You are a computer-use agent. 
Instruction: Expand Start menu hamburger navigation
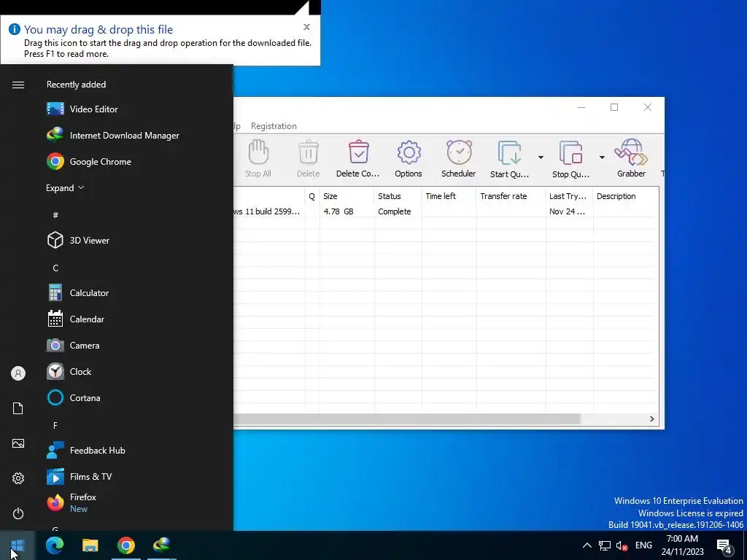point(18,85)
